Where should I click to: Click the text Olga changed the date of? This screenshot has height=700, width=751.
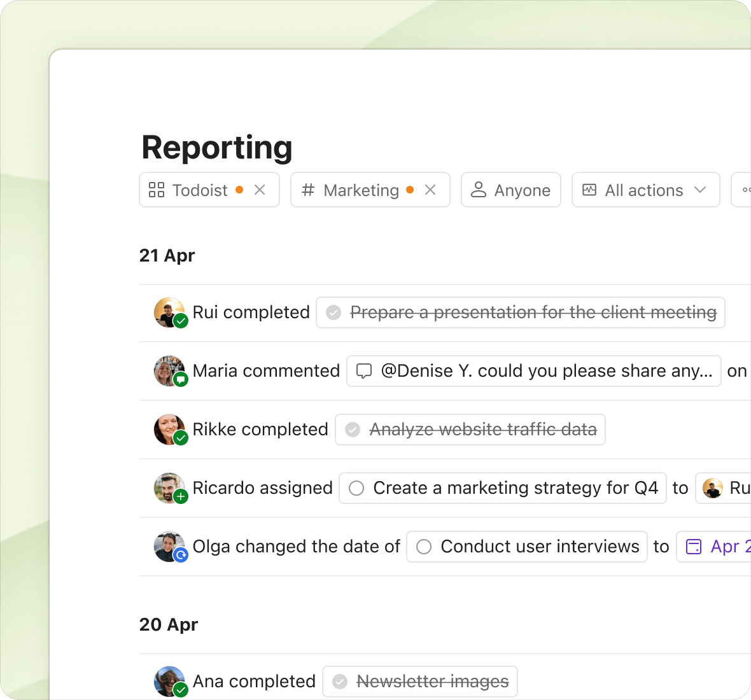(296, 546)
